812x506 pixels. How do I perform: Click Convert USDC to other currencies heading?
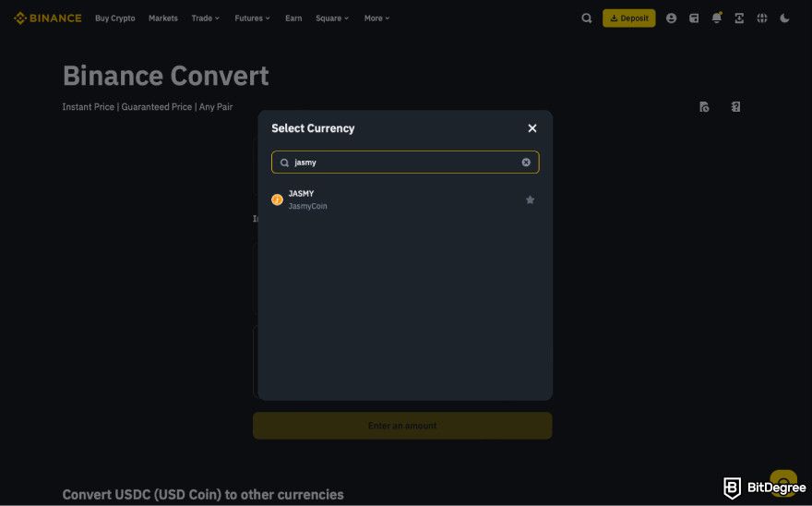(x=203, y=495)
